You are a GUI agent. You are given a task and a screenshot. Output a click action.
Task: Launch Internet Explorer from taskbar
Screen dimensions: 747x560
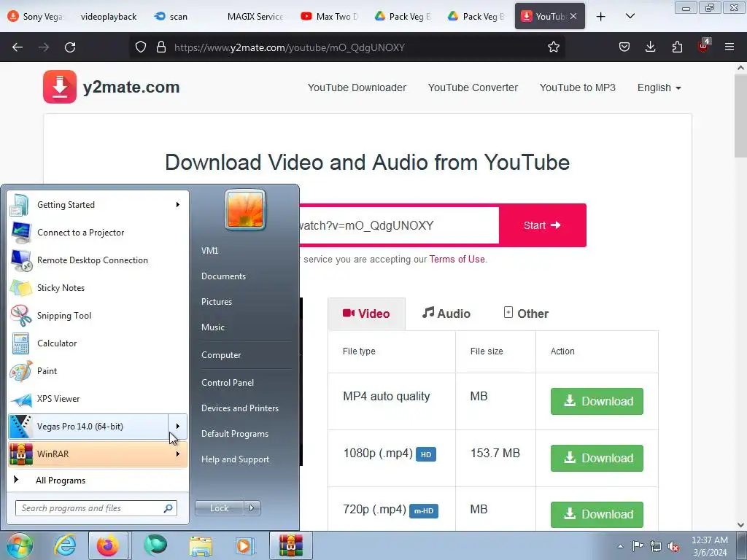[x=64, y=545]
